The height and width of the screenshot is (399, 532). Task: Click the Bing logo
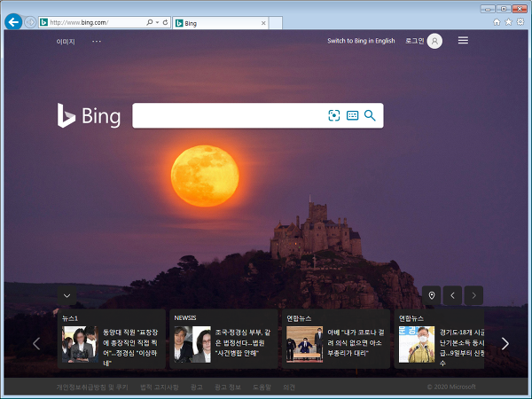[x=89, y=115]
